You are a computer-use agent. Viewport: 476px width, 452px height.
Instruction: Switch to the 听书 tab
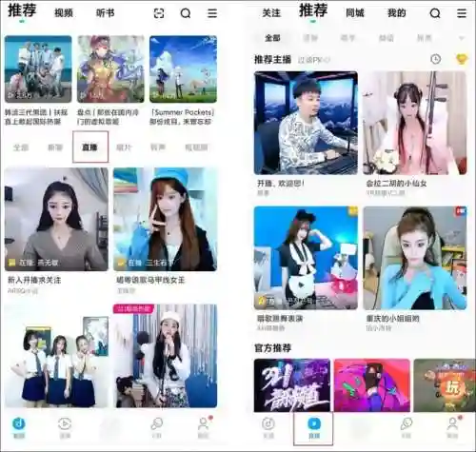(x=105, y=13)
